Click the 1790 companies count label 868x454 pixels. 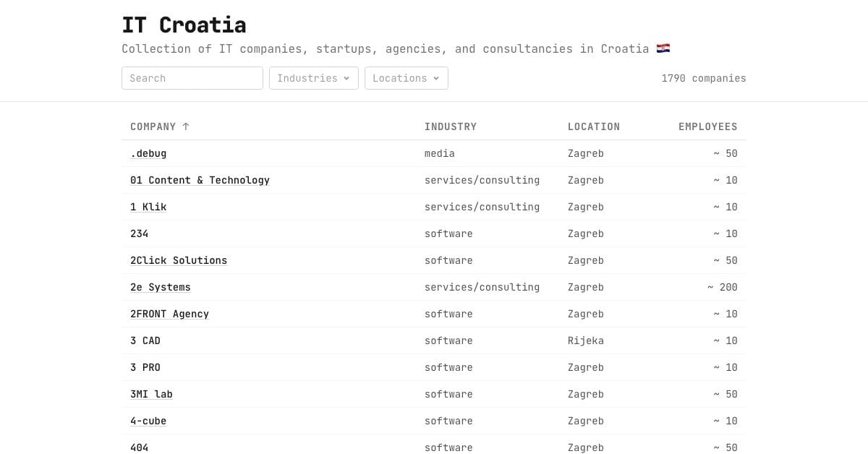(704, 78)
